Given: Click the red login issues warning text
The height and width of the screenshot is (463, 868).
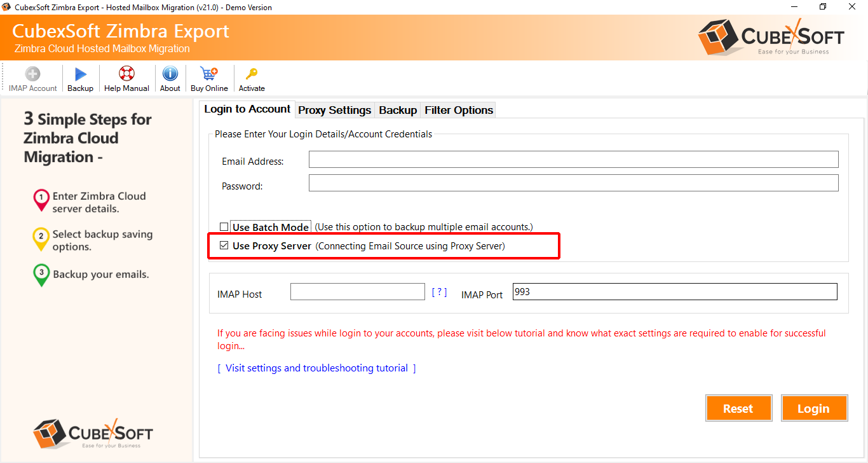Looking at the screenshot, I should [x=522, y=340].
